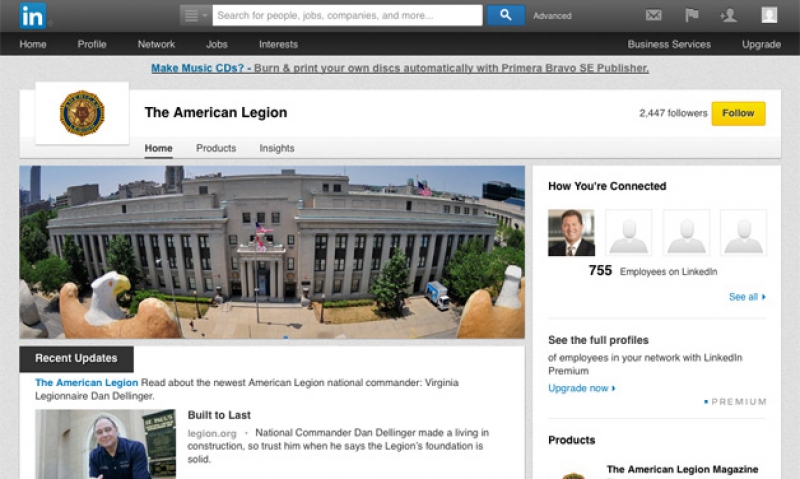Viewport: 800px width, 479px height.
Task: Open the Make Music CDs ad link
Action: coord(400,68)
